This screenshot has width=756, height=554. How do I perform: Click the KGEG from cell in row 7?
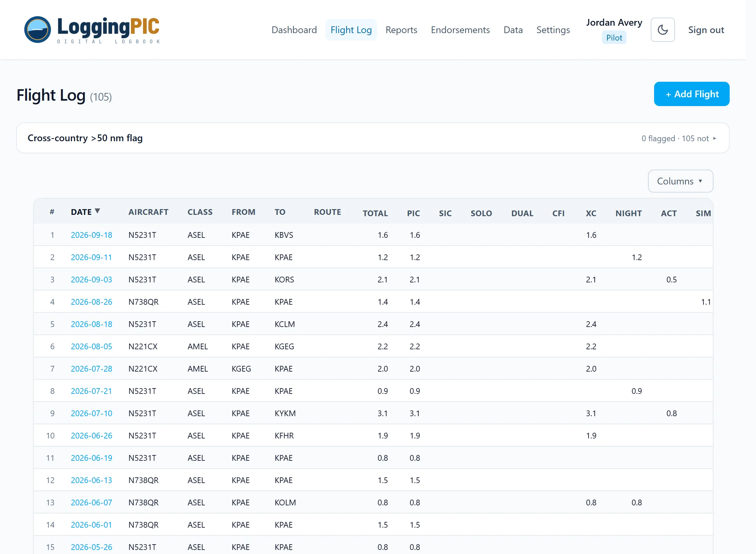pos(241,369)
